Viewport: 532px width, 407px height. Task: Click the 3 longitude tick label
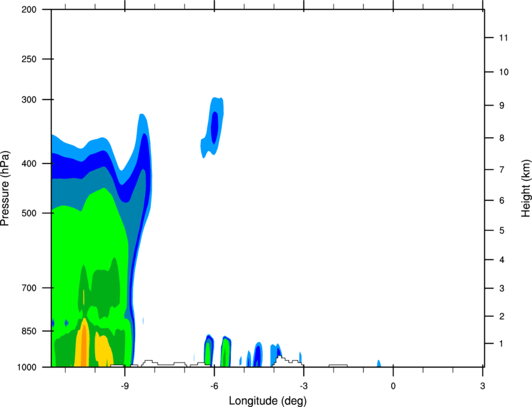click(483, 386)
